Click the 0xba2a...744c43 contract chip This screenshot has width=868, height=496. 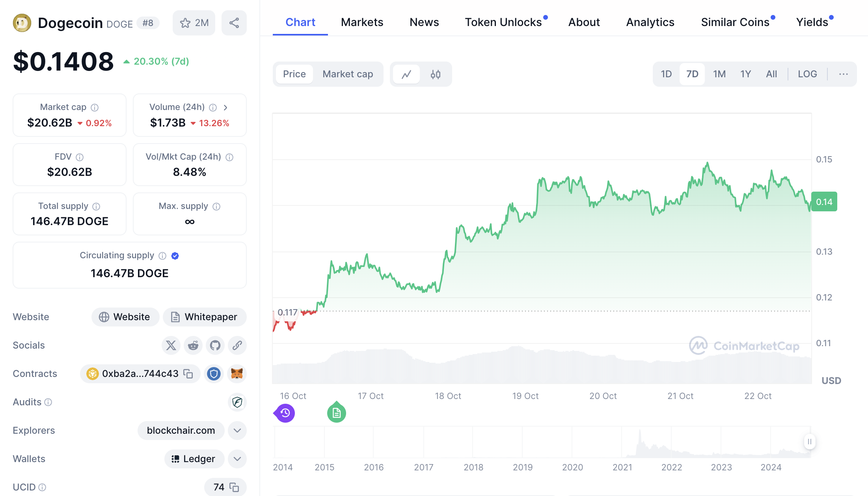[140, 374]
